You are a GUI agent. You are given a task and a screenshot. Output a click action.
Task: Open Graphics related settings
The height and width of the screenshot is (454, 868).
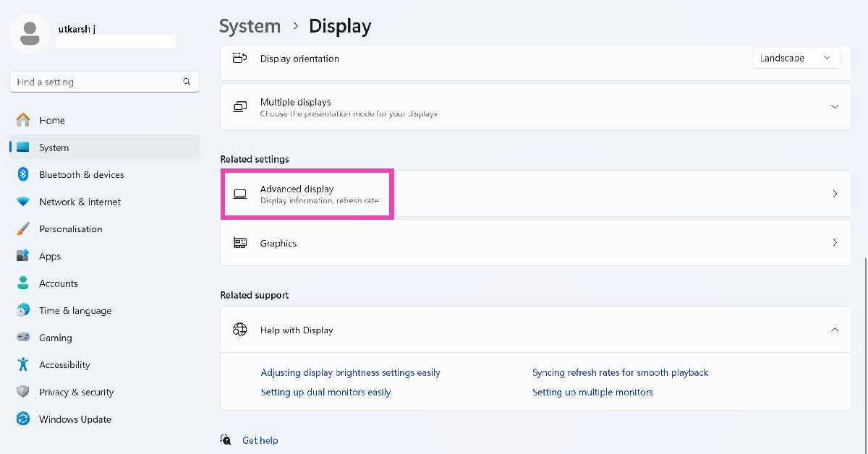(535, 243)
